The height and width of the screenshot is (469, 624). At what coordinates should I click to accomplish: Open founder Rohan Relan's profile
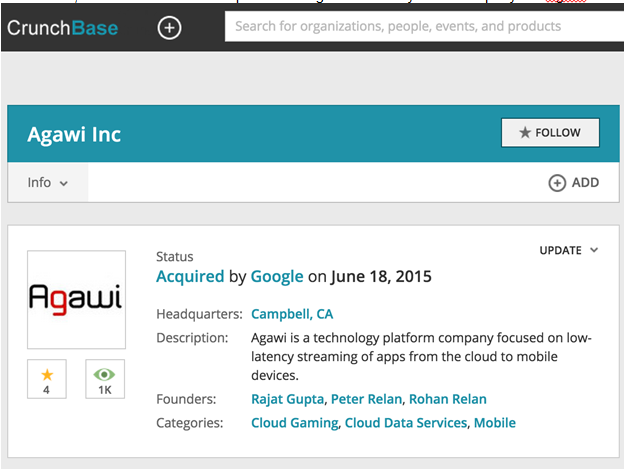[x=448, y=399]
